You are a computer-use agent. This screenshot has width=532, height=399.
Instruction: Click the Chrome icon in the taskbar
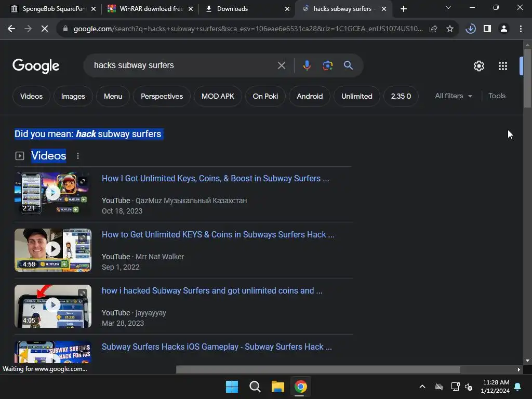[301, 387]
